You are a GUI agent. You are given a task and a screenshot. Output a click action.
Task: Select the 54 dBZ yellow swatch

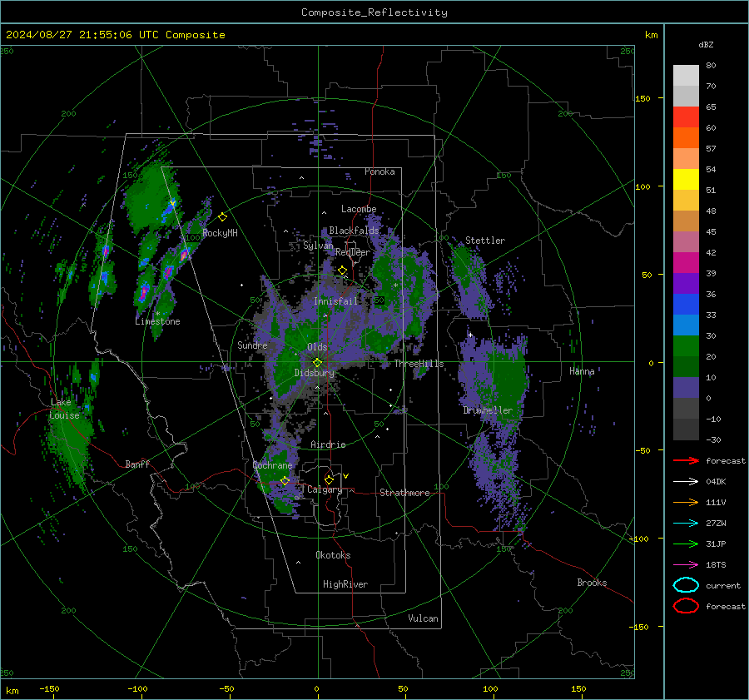(686, 179)
